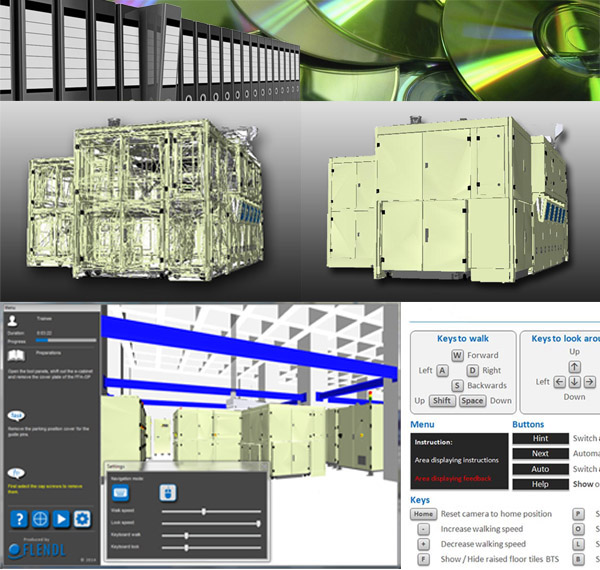Click the Hint button
Image resolution: width=600 pixels, height=570 pixels.
point(540,438)
